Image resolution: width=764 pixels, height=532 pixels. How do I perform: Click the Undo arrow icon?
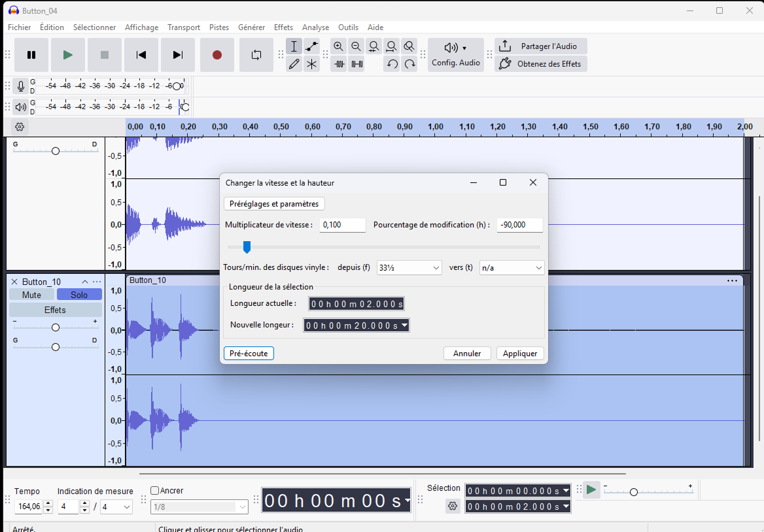click(x=392, y=64)
